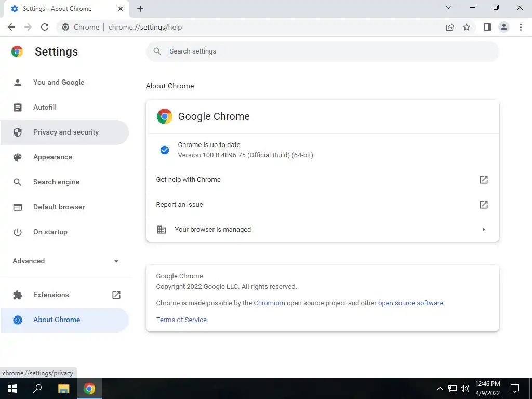Screen dimensions: 532x399
Task: Focus the Search settings field
Action: point(322,51)
